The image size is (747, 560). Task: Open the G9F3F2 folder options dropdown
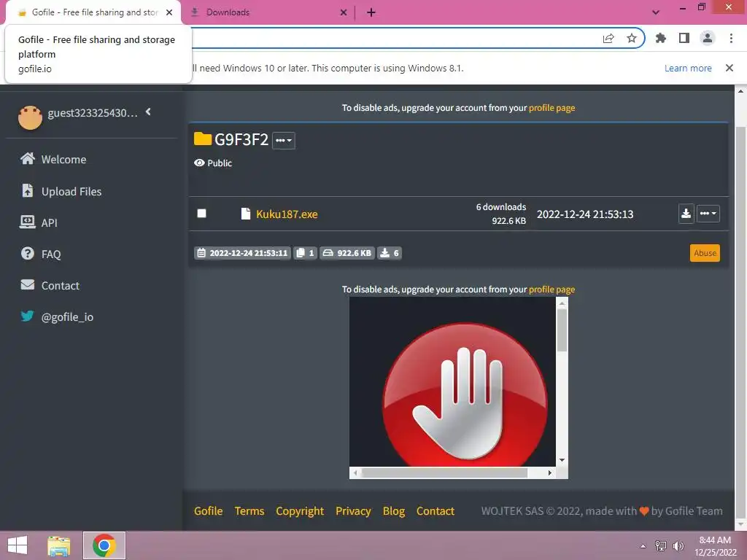tap(284, 141)
